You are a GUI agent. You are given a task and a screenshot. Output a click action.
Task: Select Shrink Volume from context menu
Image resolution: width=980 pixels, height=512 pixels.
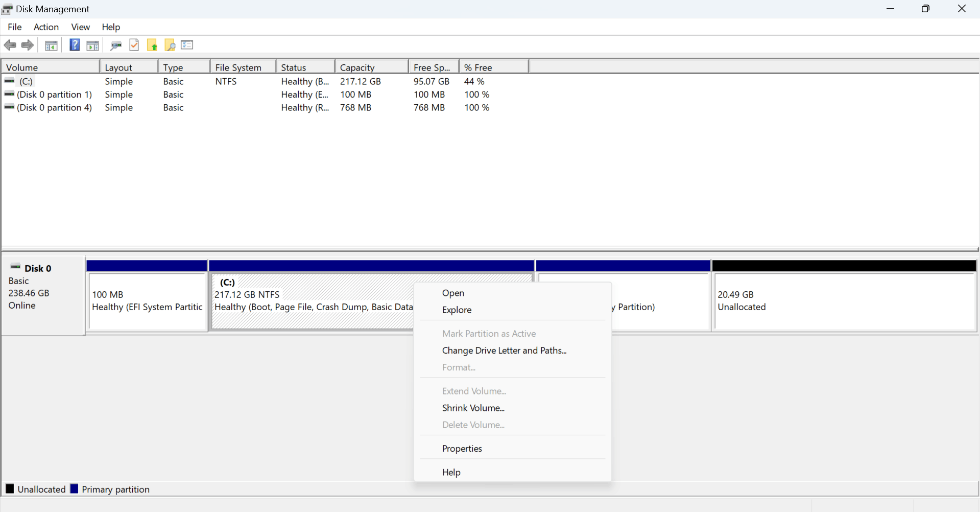click(513, 408)
